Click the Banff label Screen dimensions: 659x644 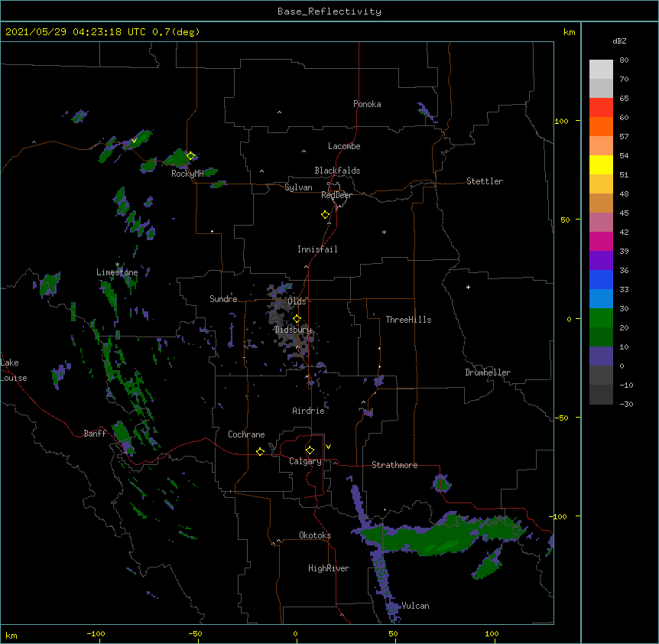[95, 434]
